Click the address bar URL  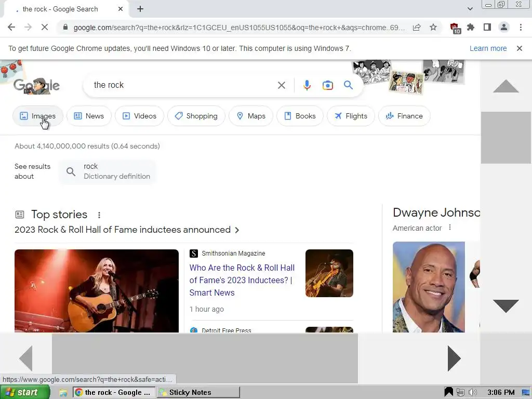[239, 28]
